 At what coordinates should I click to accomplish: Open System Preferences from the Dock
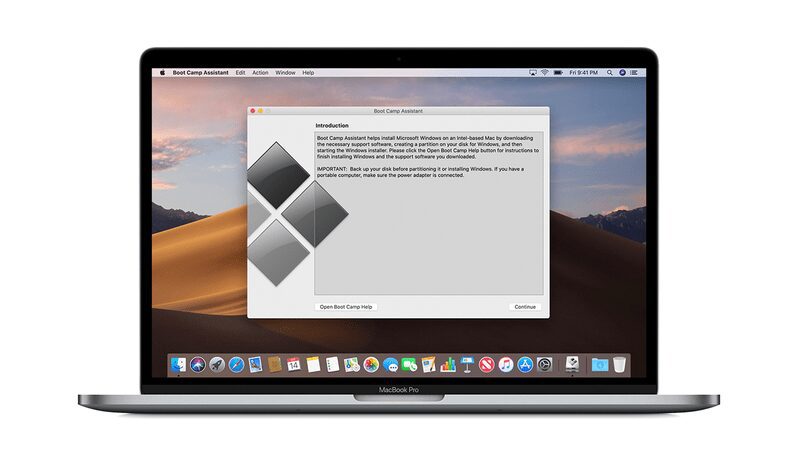coord(544,364)
